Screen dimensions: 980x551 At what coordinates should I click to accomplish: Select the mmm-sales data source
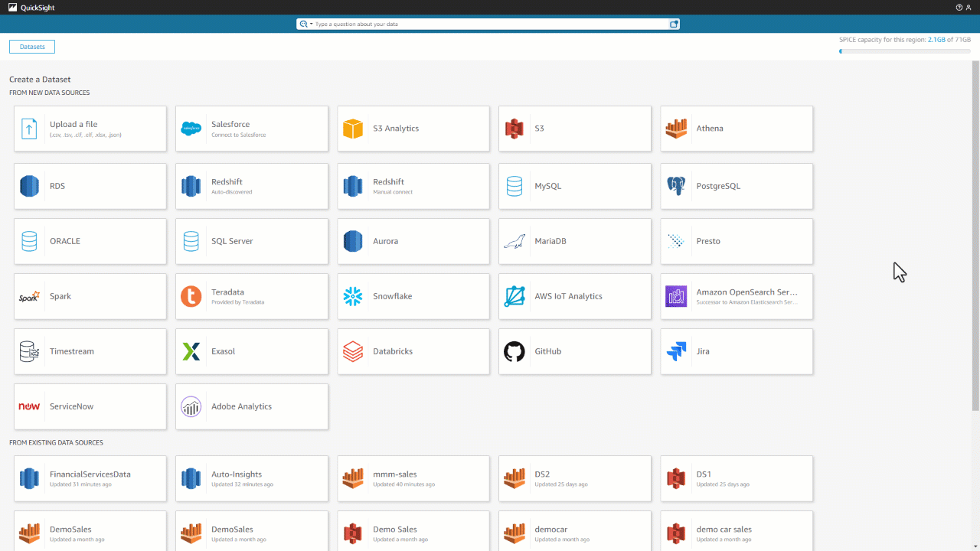click(413, 478)
